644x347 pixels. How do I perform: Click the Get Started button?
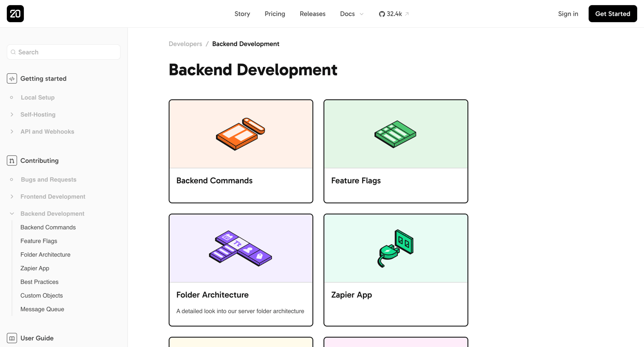612,14
